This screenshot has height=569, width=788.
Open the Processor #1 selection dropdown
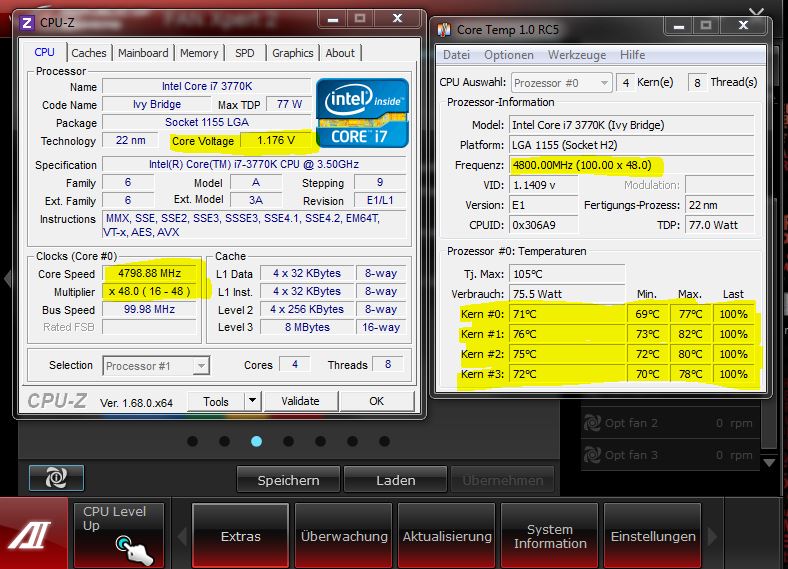coord(156,366)
